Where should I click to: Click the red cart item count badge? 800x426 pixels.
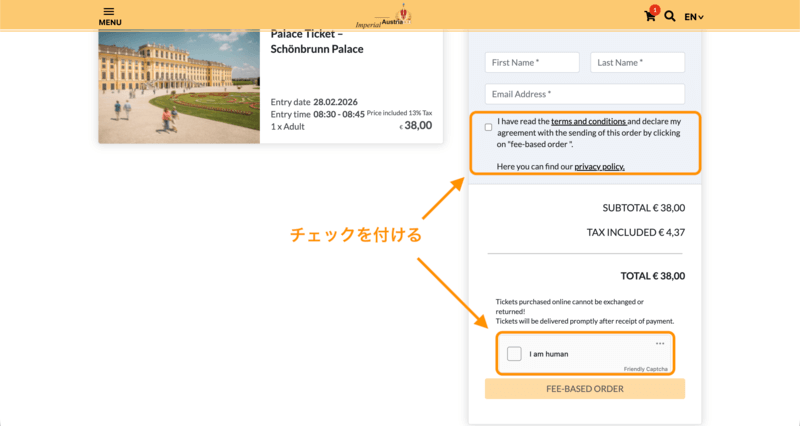pos(655,10)
